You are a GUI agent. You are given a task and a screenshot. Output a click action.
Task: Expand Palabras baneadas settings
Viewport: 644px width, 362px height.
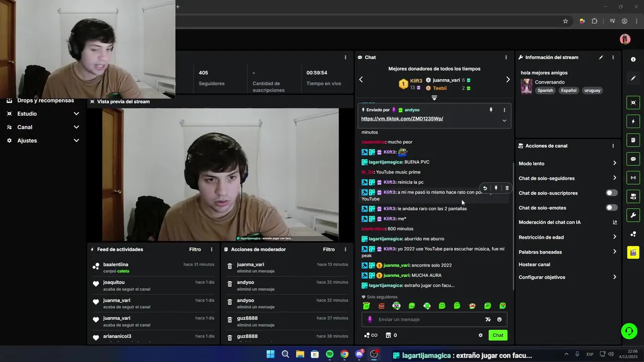pyautogui.click(x=614, y=252)
